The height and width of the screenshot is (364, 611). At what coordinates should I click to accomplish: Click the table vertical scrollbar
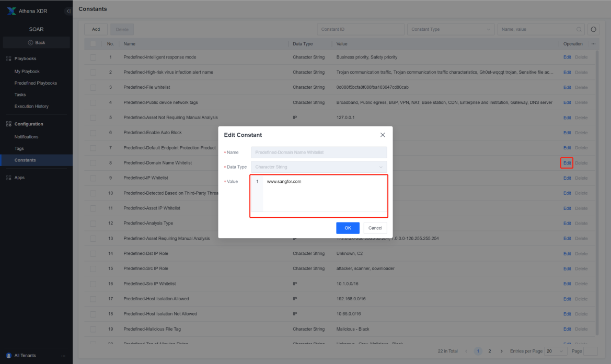coord(597,193)
